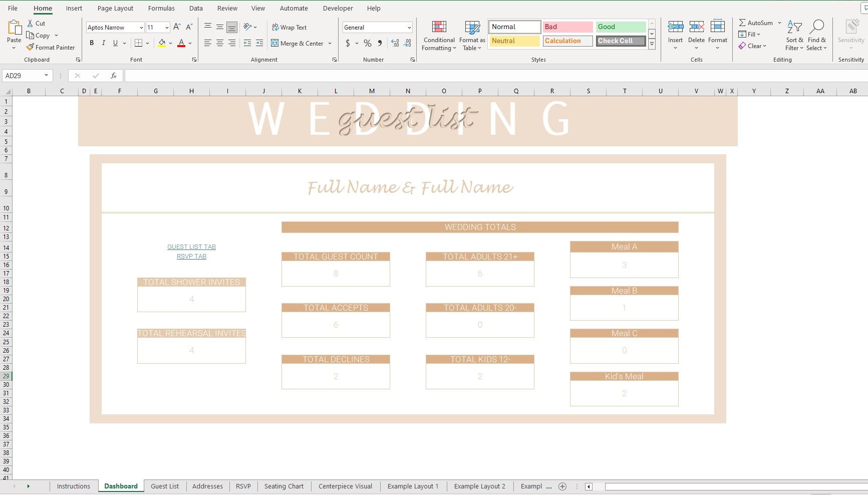Select the Format Painter tool
This screenshot has width=868, height=495.
[x=51, y=47]
